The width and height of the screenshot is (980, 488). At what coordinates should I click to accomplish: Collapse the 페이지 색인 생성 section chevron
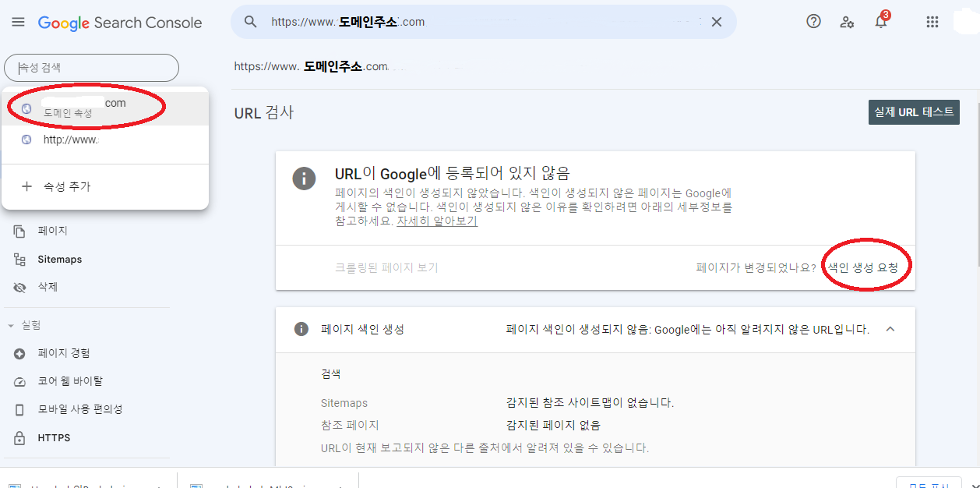point(890,329)
